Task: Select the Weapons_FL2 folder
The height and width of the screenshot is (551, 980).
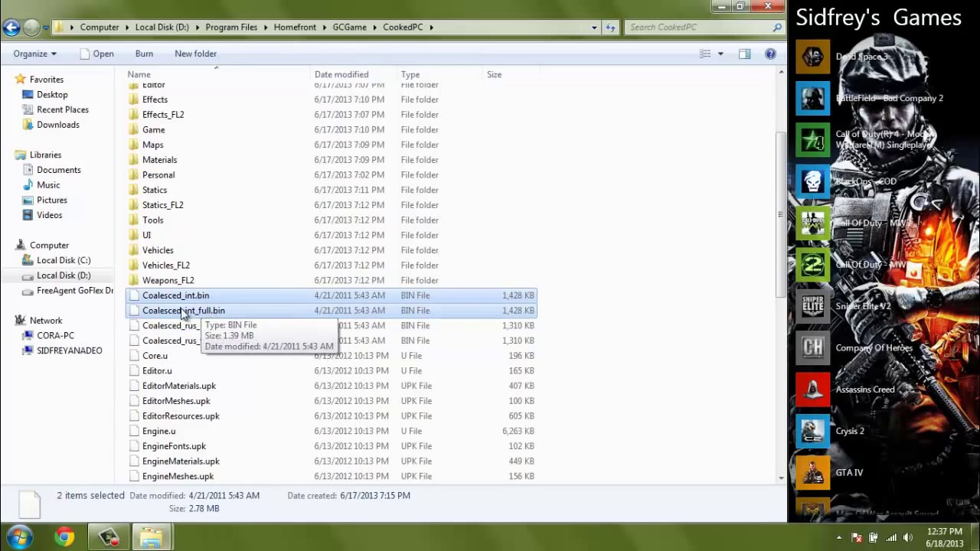Action: pyautogui.click(x=168, y=280)
